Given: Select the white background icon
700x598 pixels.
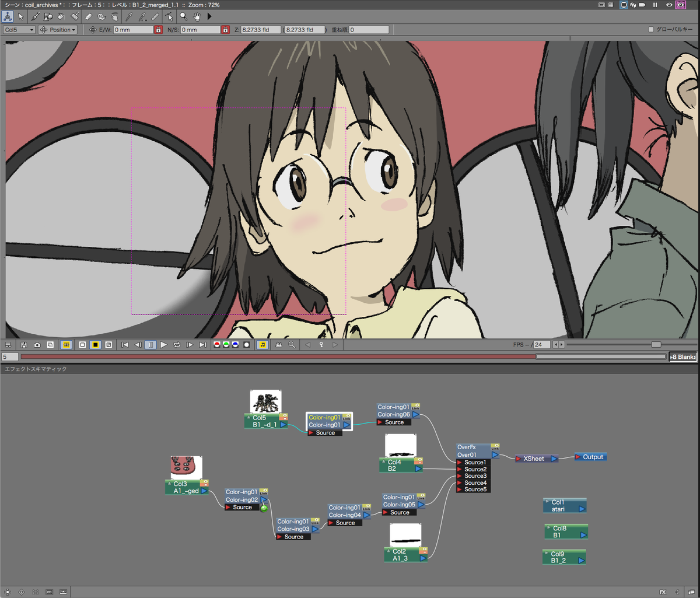Looking at the screenshot, I should pos(82,345).
